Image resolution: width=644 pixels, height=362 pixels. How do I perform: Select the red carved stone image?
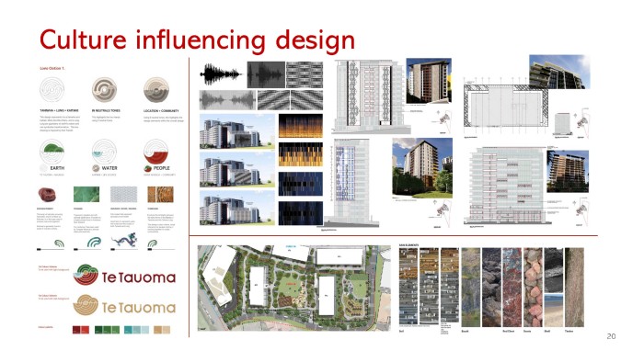click(x=47, y=195)
